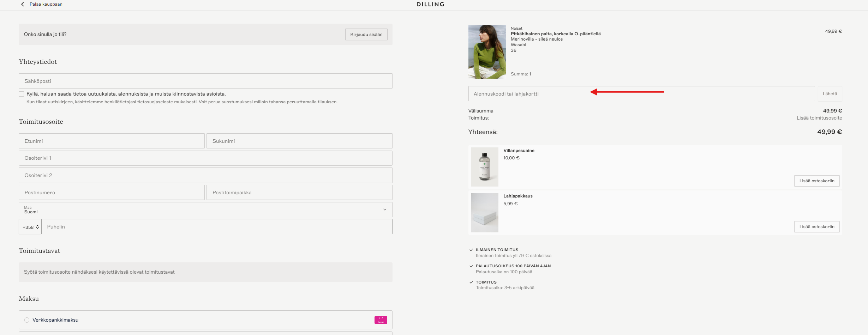Select the Verkkopankkimaksu radio button

coord(27,320)
